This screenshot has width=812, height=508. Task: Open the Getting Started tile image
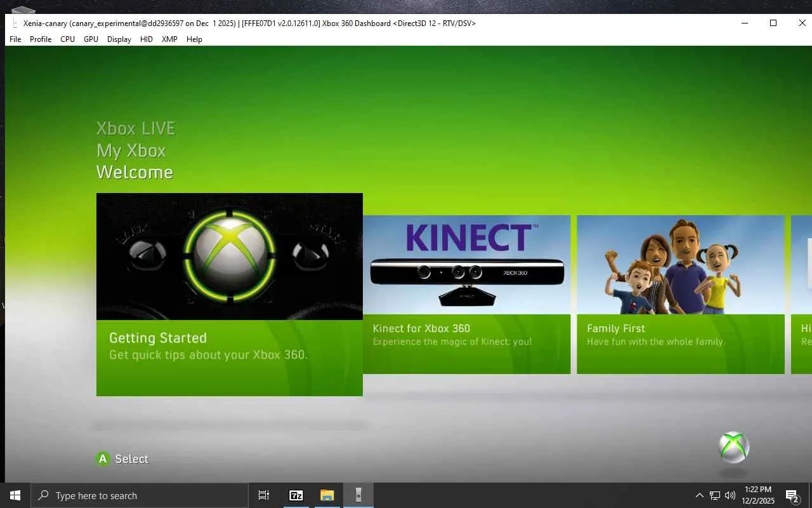pos(230,257)
